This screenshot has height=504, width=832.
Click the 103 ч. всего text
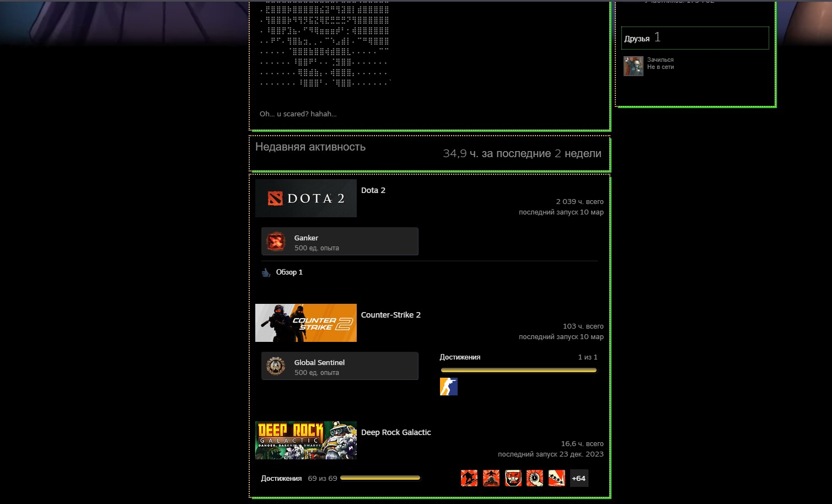[x=583, y=326]
